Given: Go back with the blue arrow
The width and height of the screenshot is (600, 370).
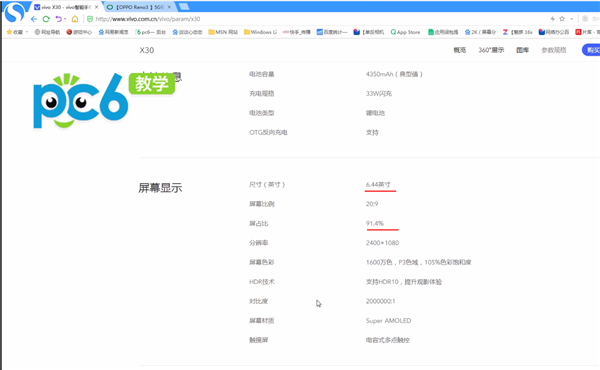Looking at the screenshot, I should [34, 19].
